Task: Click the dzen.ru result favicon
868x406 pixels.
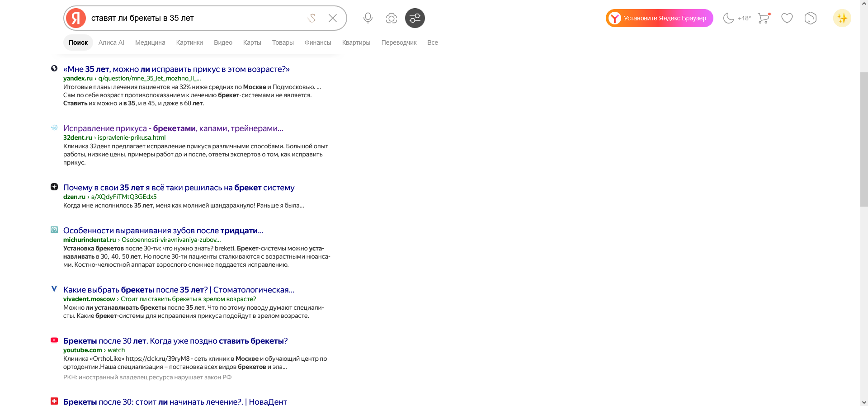Action: (x=54, y=187)
